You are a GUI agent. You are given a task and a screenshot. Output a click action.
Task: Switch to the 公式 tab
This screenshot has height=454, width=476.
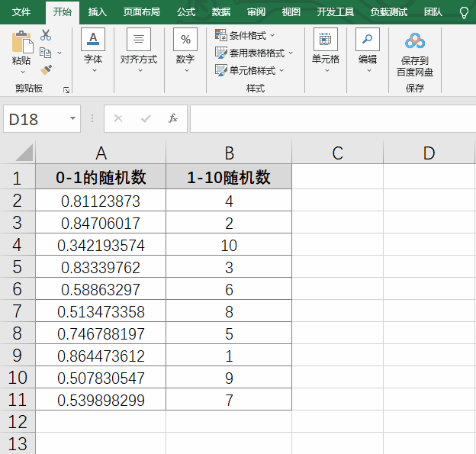pos(186,12)
